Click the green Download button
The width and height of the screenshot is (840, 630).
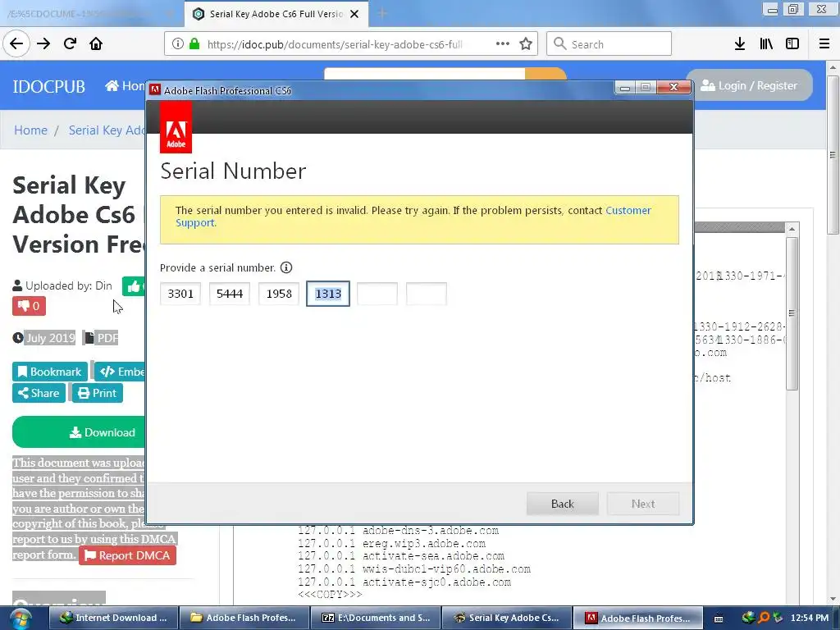80,431
